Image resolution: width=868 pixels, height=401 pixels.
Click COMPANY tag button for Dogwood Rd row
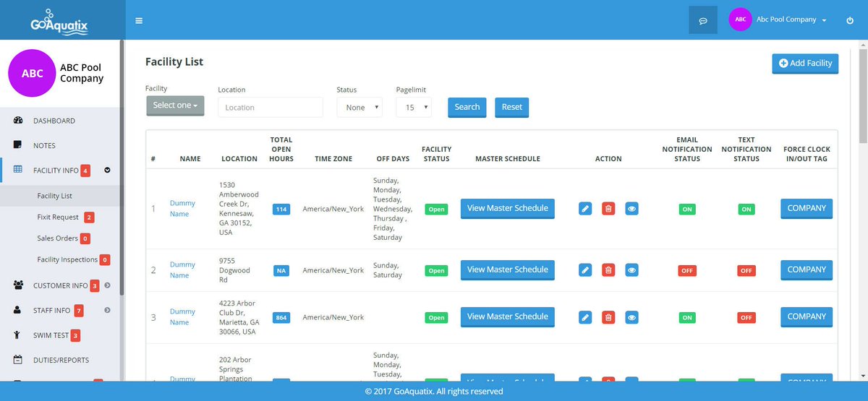pyautogui.click(x=807, y=270)
